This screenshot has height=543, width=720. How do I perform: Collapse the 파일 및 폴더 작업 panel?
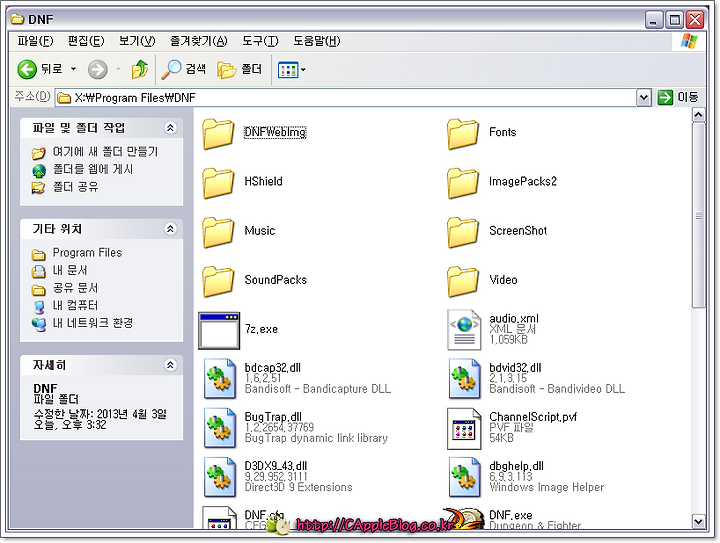click(170, 128)
